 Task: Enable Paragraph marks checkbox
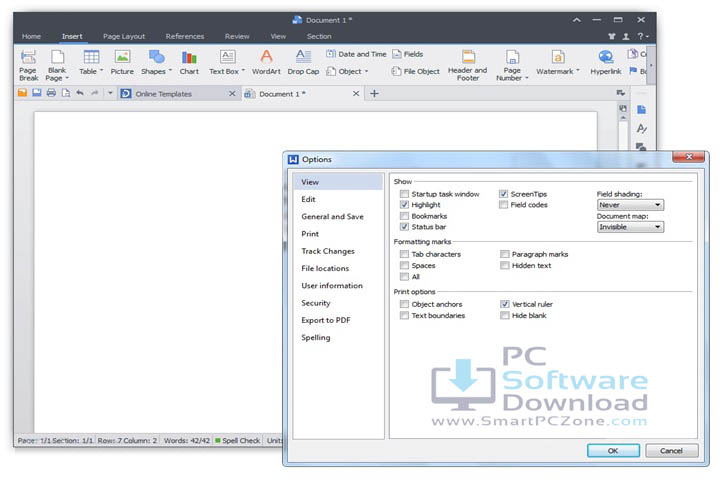tap(505, 254)
